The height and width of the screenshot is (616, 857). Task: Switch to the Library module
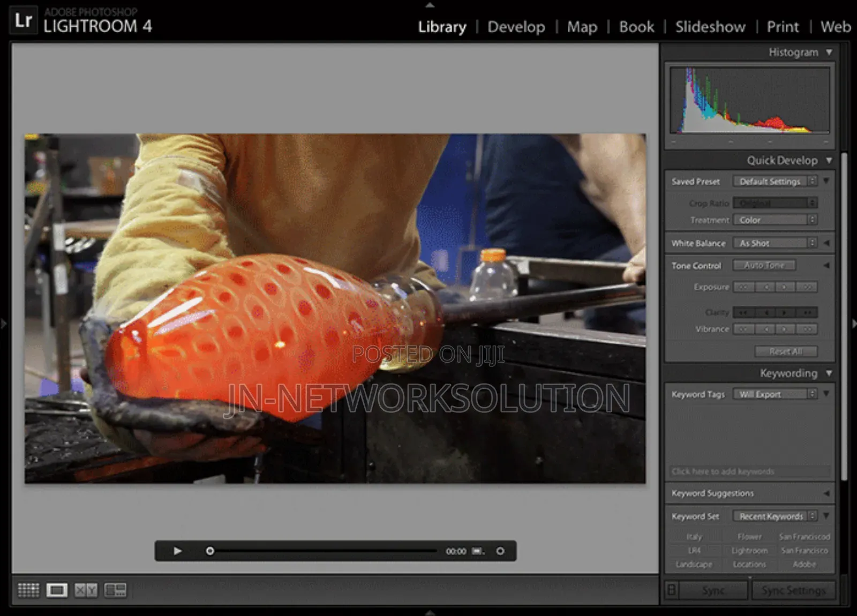pyautogui.click(x=442, y=27)
